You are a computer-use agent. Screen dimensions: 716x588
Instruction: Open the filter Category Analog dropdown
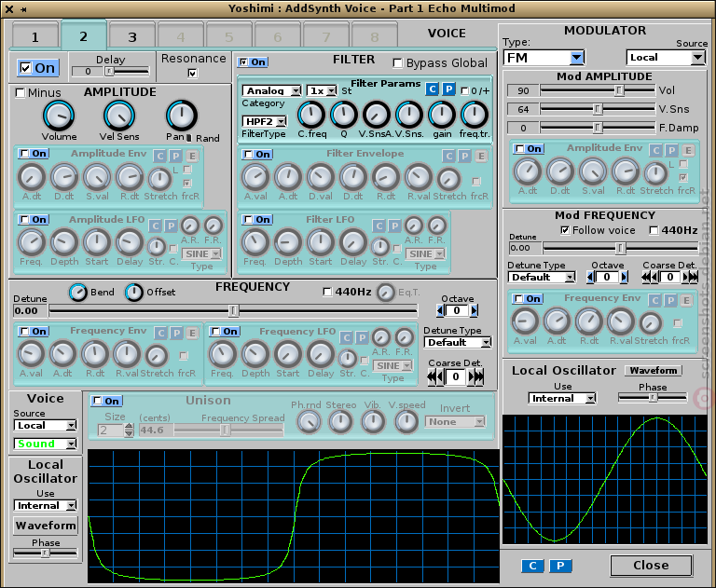pyautogui.click(x=271, y=90)
